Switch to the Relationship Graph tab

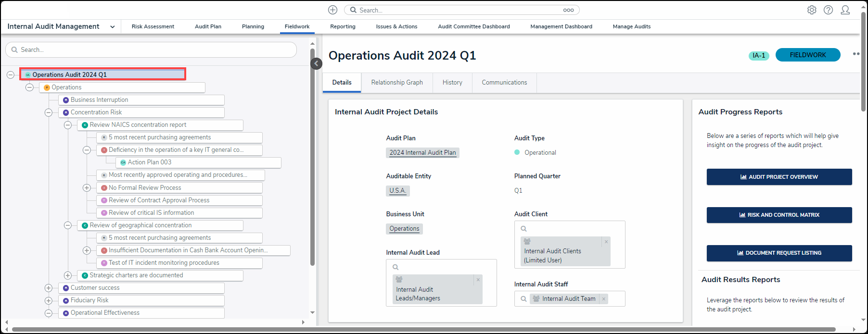(396, 83)
